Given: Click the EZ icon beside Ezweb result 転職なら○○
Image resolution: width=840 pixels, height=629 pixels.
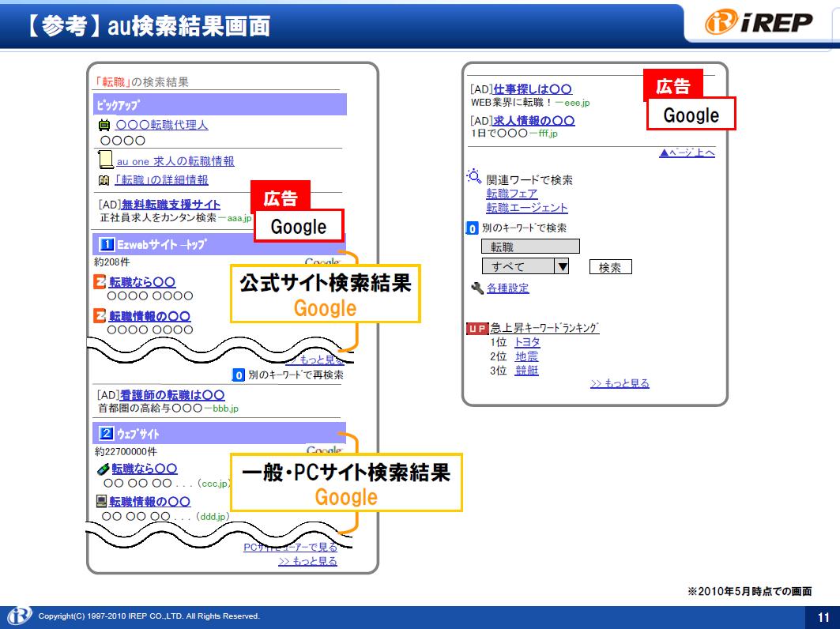Looking at the screenshot, I should tap(100, 281).
